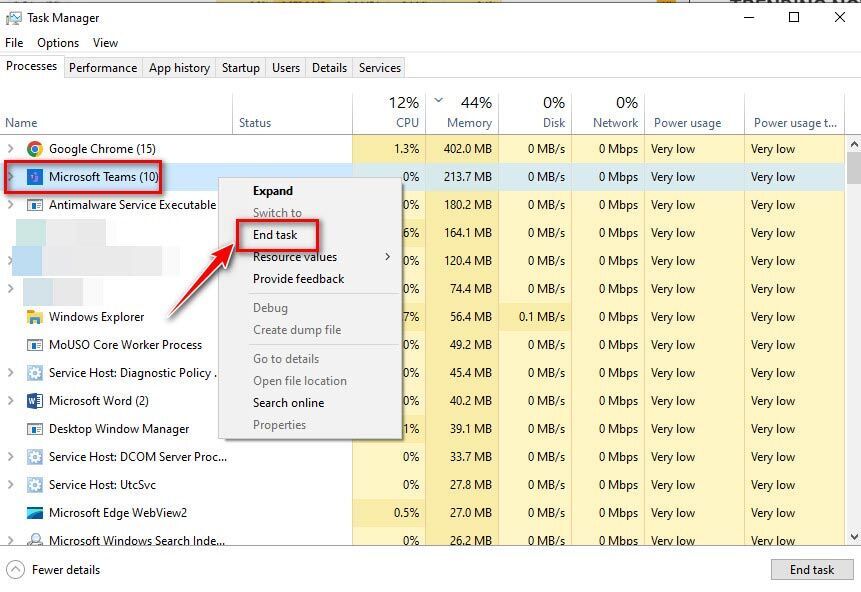This screenshot has height=592, width=861.
Task: Click the Fewer details arrow icon
Action: pyautogui.click(x=15, y=570)
